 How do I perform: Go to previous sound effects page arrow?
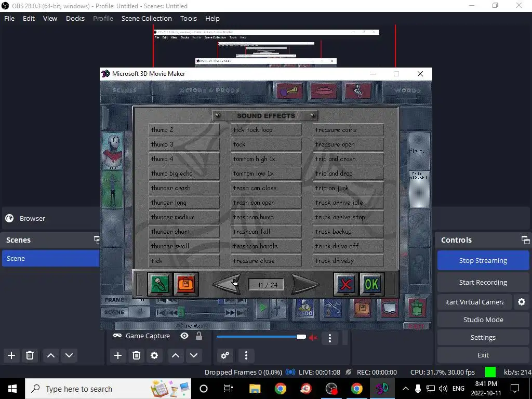pyautogui.click(x=227, y=284)
